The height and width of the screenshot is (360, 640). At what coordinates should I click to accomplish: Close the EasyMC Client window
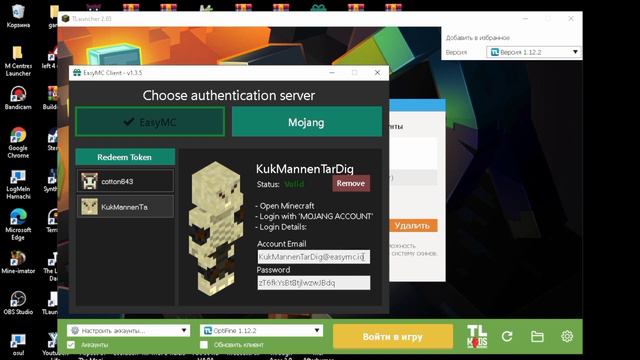(x=377, y=73)
